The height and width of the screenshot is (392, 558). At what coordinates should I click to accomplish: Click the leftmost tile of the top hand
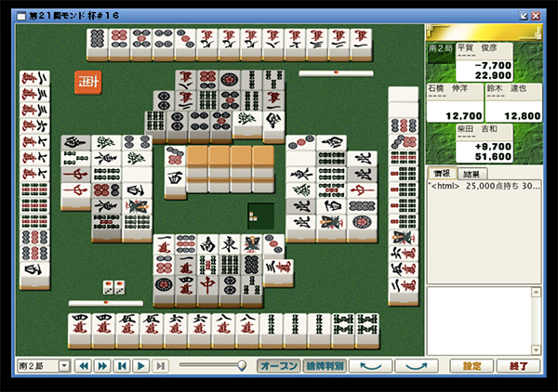97,44
